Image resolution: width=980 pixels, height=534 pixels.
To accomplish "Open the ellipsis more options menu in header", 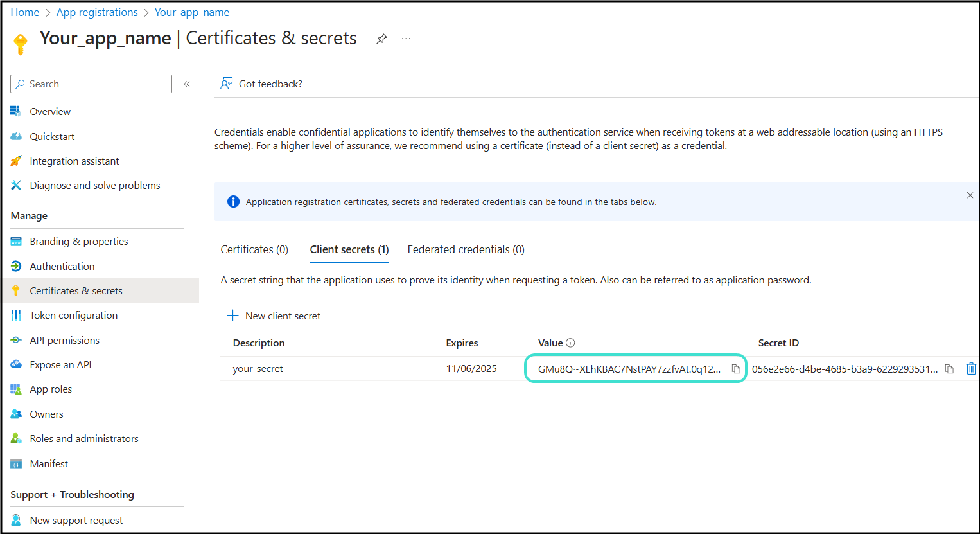I will (x=406, y=39).
